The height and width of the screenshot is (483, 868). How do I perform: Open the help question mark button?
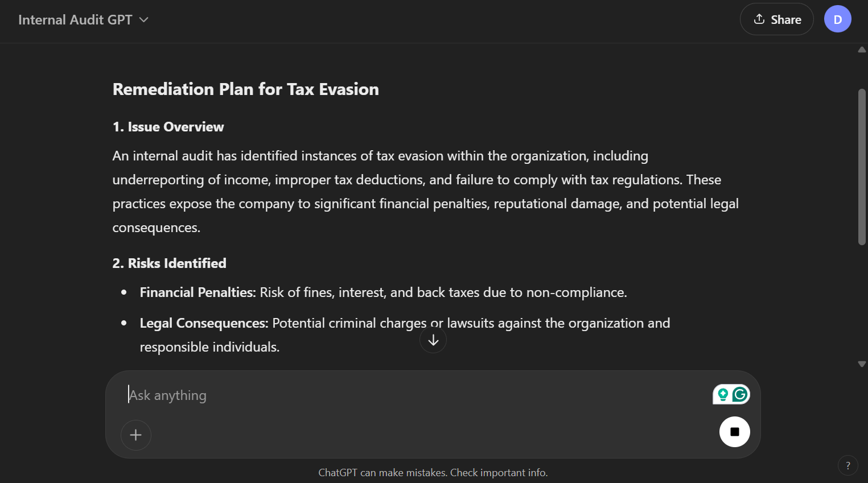(x=848, y=465)
